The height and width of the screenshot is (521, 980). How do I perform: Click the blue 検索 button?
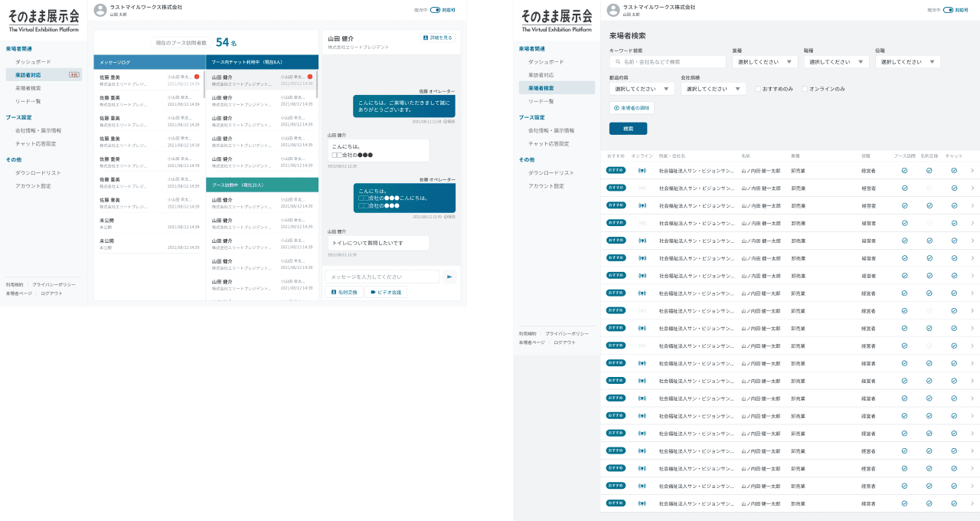628,129
